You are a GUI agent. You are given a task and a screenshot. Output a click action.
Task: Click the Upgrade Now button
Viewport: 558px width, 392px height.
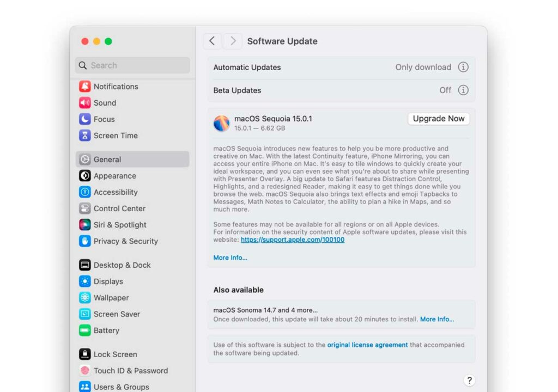tap(439, 119)
